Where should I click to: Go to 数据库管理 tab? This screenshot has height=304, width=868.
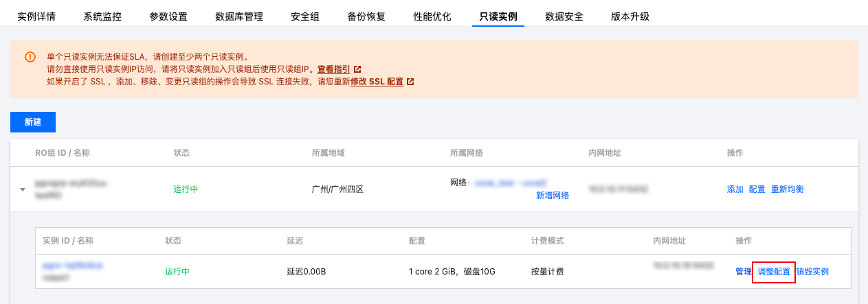pos(239,16)
